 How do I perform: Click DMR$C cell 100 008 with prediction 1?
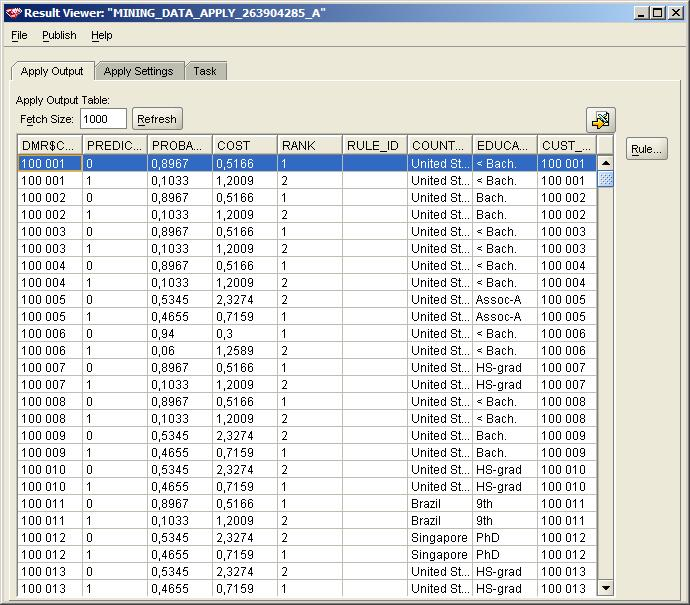50,419
